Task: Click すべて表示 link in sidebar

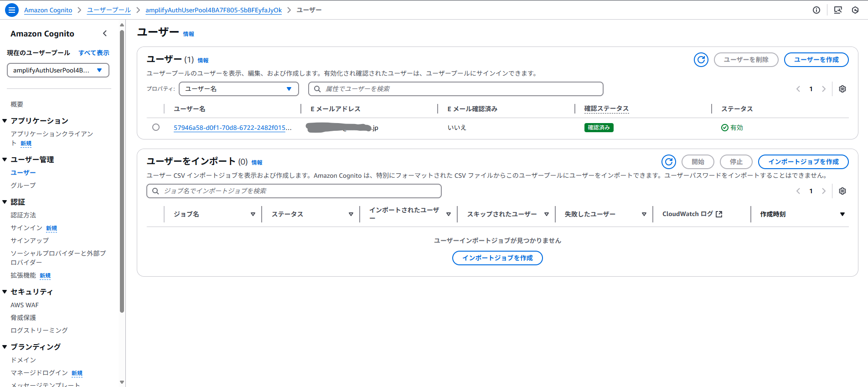Action: pos(94,53)
